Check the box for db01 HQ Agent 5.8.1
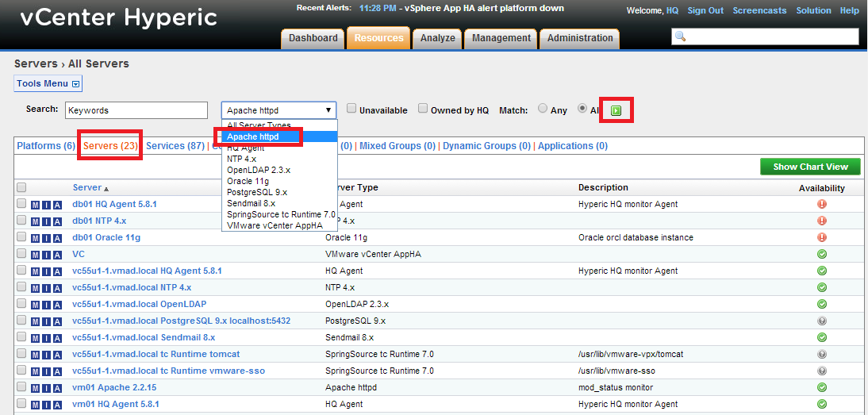The height and width of the screenshot is (415, 868). click(x=21, y=204)
